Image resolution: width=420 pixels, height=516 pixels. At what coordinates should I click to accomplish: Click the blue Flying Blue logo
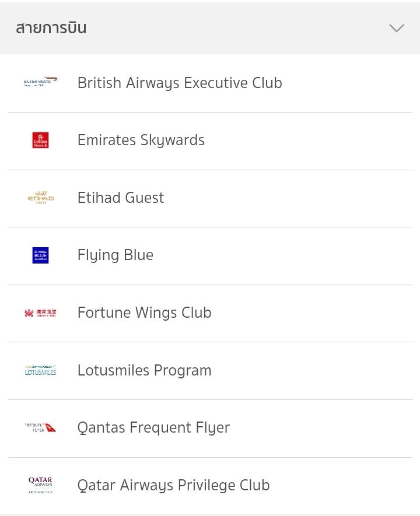click(x=40, y=255)
